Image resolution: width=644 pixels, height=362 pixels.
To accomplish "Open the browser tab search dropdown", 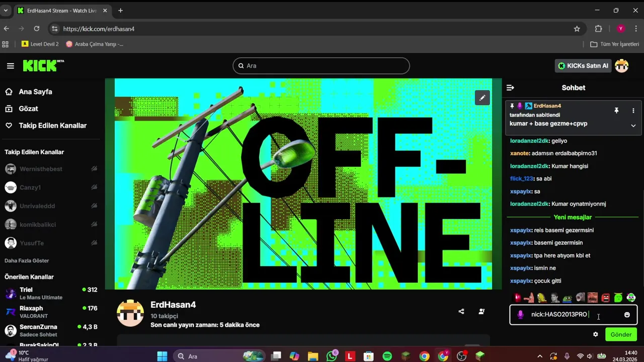I will (x=6, y=10).
